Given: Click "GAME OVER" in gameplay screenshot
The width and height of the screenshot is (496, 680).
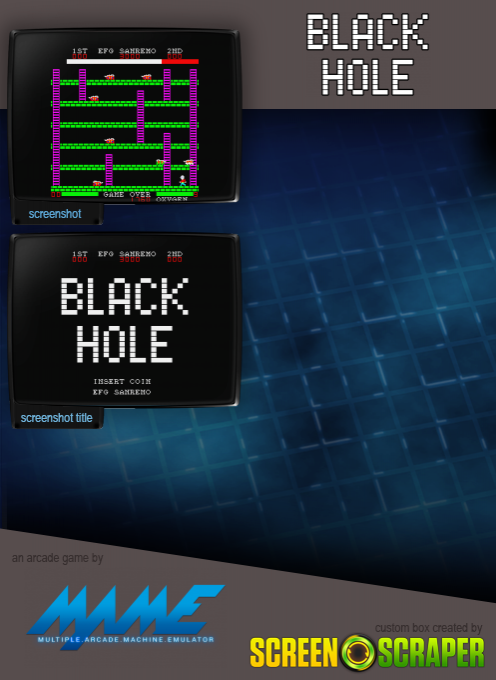Looking at the screenshot, I should pyautogui.click(x=127, y=194).
